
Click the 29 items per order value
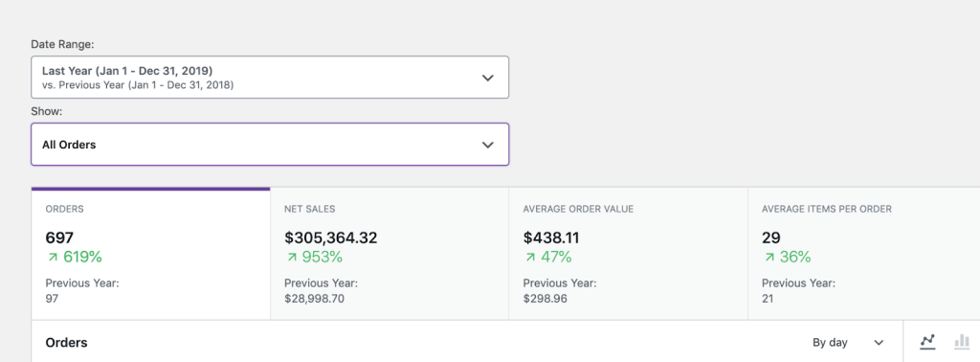point(771,238)
